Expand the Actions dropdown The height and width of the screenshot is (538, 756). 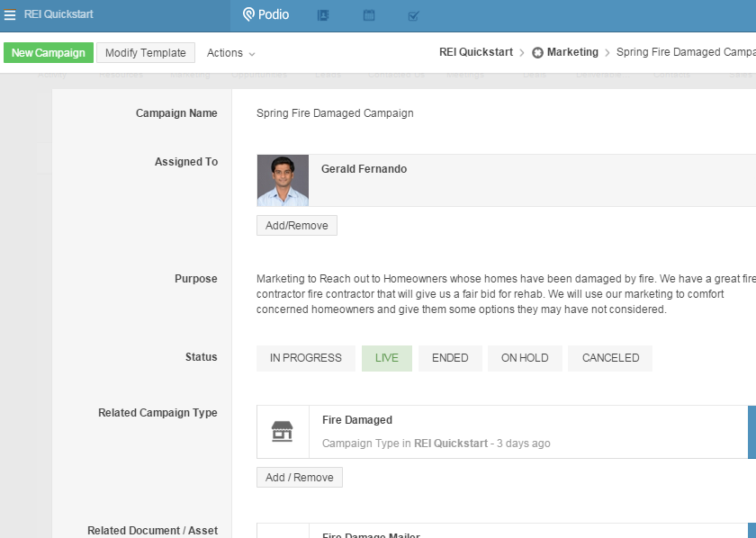tap(231, 53)
